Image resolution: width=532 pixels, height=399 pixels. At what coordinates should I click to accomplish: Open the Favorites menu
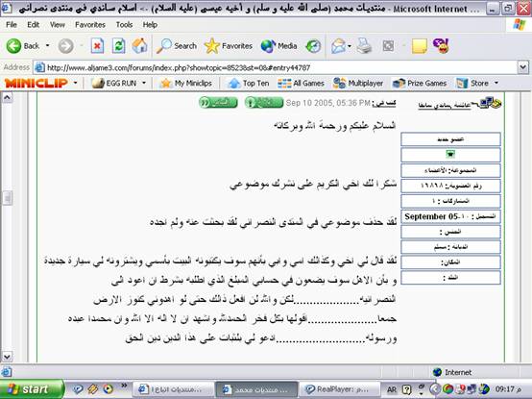click(90, 25)
